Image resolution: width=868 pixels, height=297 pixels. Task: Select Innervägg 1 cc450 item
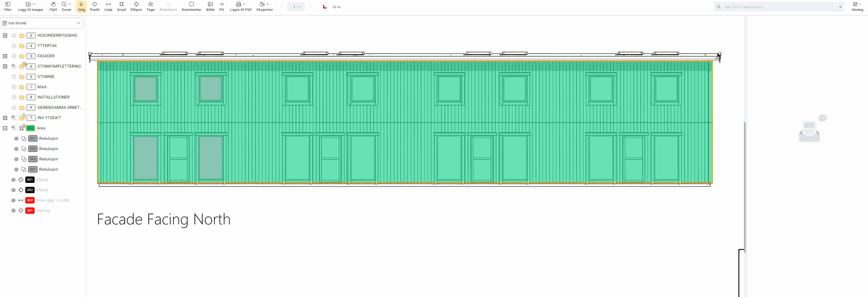(43, 200)
